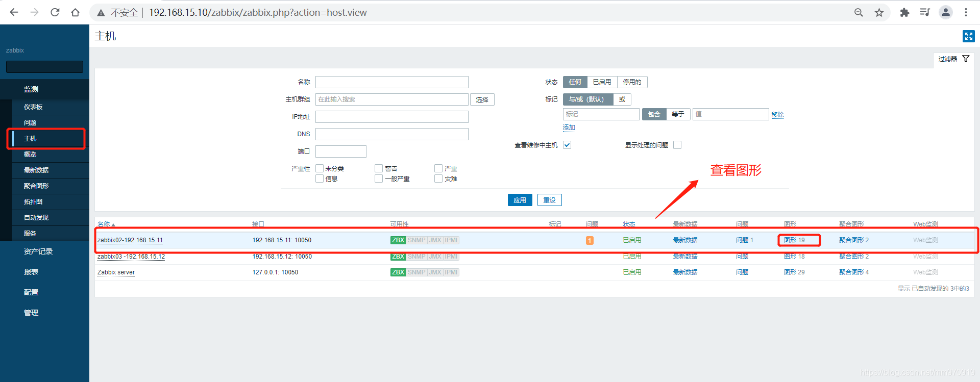Viewport: 980px width, 382px height.
Task: Open 仪表板 in sidebar
Action: tap(33, 107)
